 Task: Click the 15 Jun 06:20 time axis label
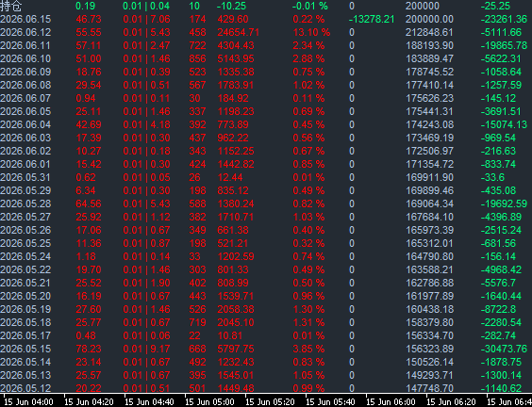click(x=451, y=402)
